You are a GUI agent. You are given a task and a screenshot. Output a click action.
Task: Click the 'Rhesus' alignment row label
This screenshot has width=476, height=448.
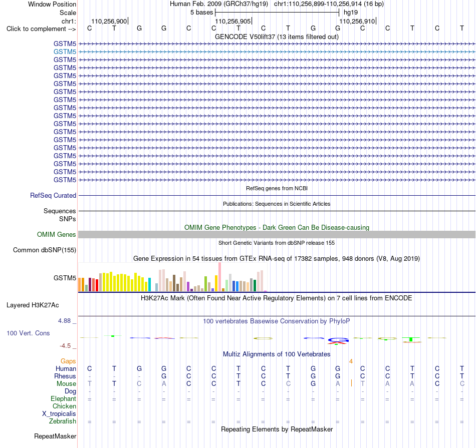click(x=65, y=376)
